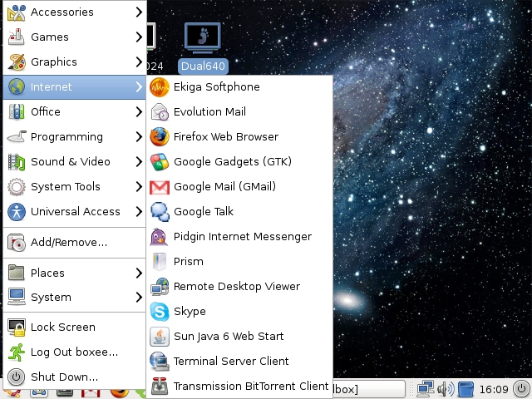Launch Pidgin Internet Messenger bird icon
This screenshot has height=399, width=532.
point(159,236)
